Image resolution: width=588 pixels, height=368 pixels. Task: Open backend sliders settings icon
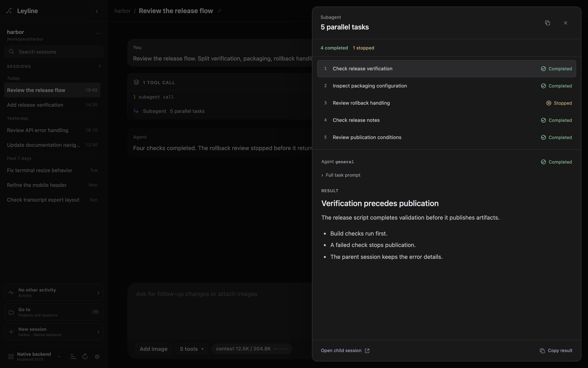(73, 357)
